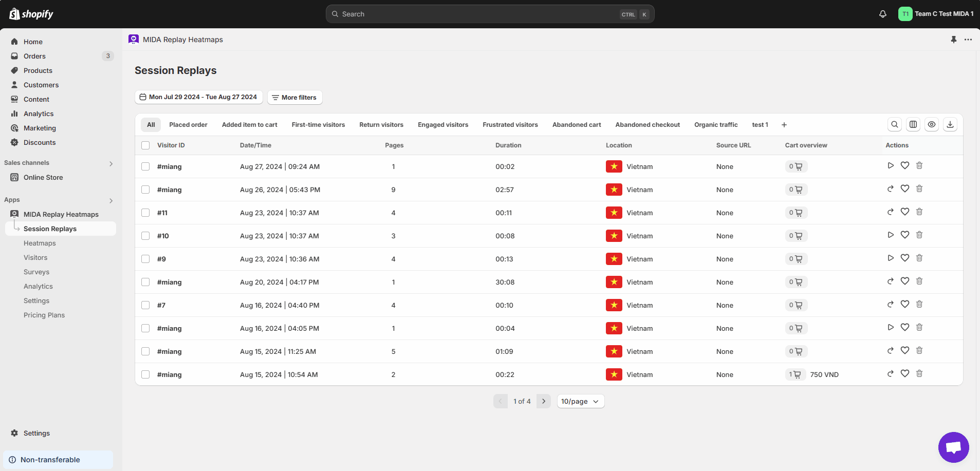Expand the Apps section chevron
Screen dimensions: 980x471
tap(111, 201)
